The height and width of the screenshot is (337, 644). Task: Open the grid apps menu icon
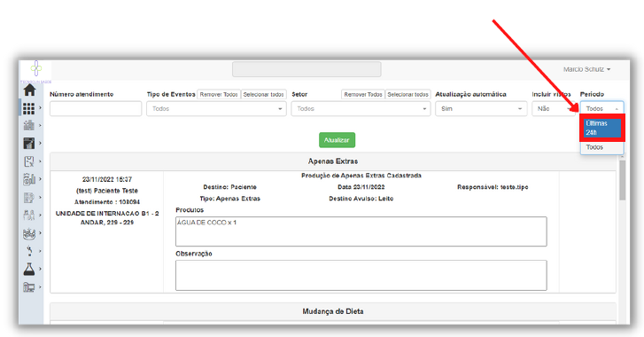[28, 108]
